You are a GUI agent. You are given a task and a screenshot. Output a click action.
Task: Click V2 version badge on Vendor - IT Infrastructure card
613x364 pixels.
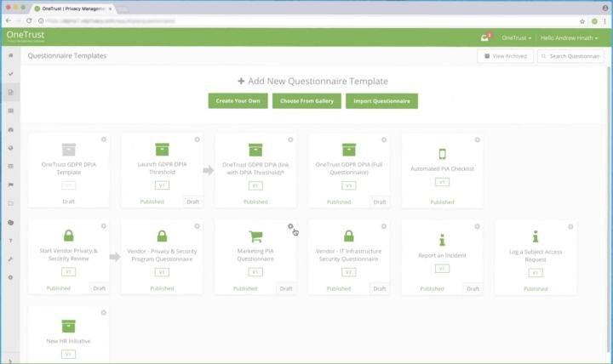click(x=349, y=272)
